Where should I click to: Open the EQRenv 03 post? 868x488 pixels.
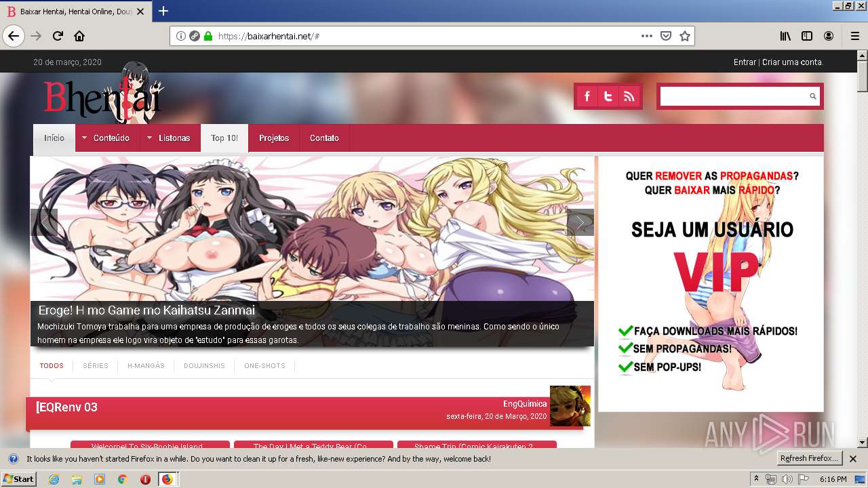click(68, 407)
